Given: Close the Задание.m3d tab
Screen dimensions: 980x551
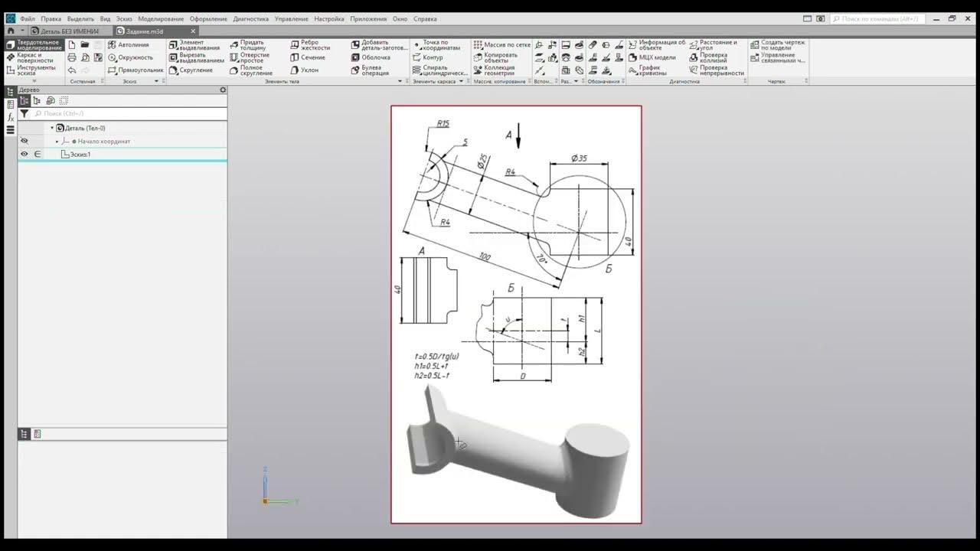Looking at the screenshot, I should click(x=193, y=31).
